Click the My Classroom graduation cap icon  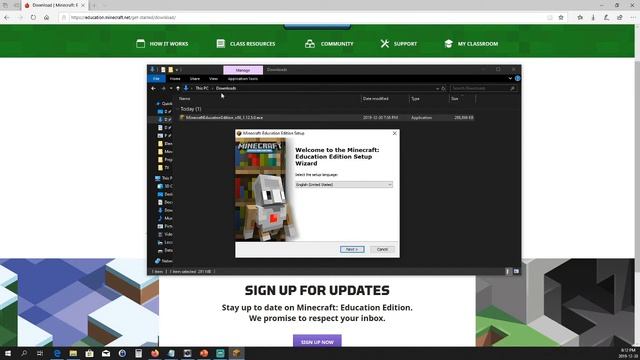(x=448, y=44)
